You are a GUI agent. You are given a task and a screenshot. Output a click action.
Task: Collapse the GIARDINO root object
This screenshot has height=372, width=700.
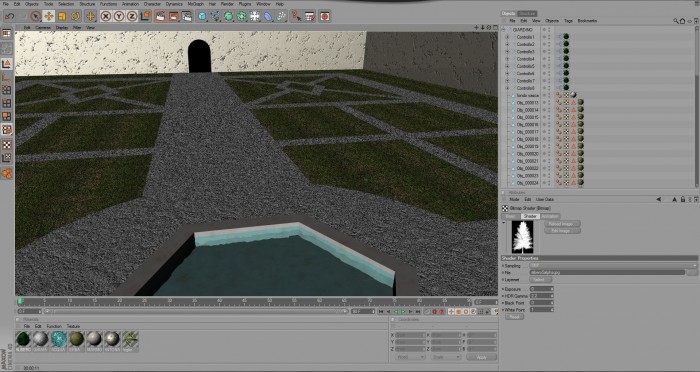[x=504, y=30]
